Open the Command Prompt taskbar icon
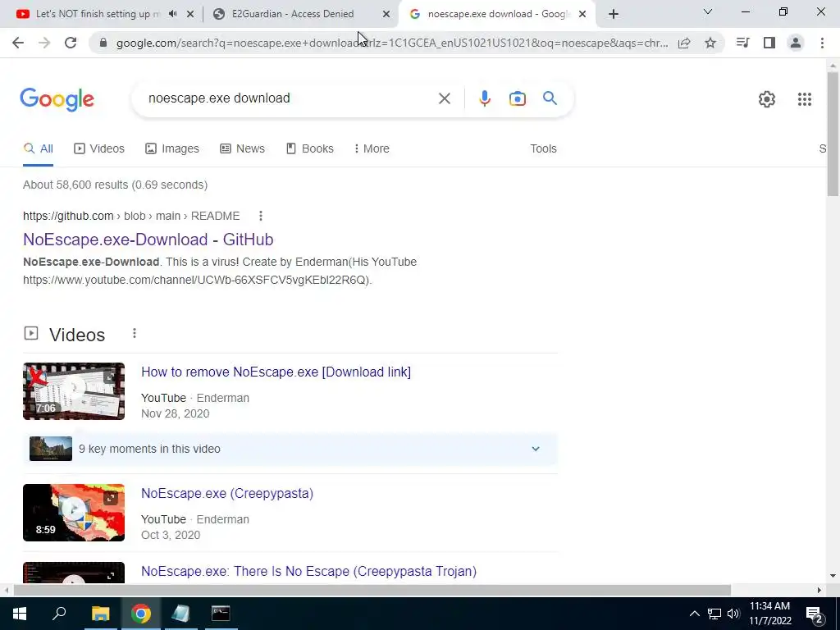The height and width of the screenshot is (630, 840). (x=221, y=614)
